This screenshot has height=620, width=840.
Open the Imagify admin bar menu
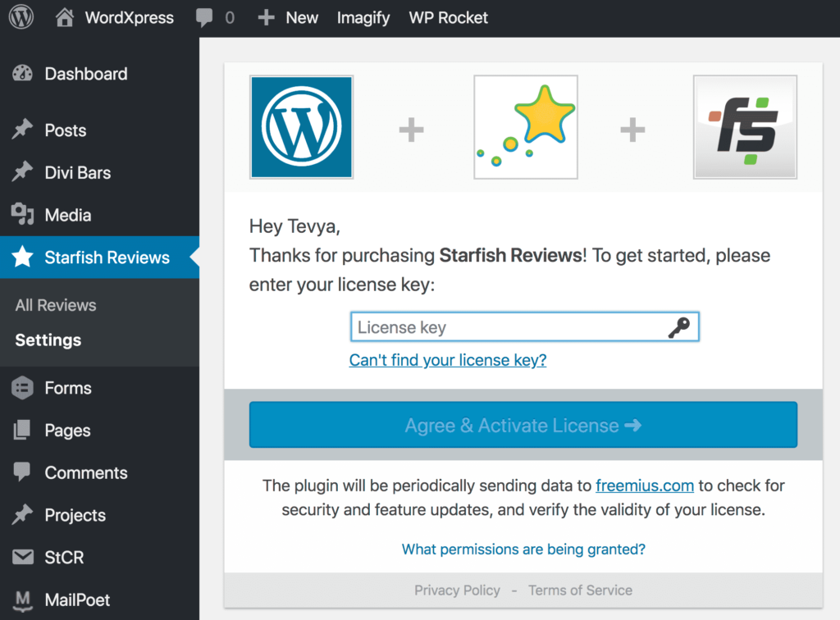[363, 18]
